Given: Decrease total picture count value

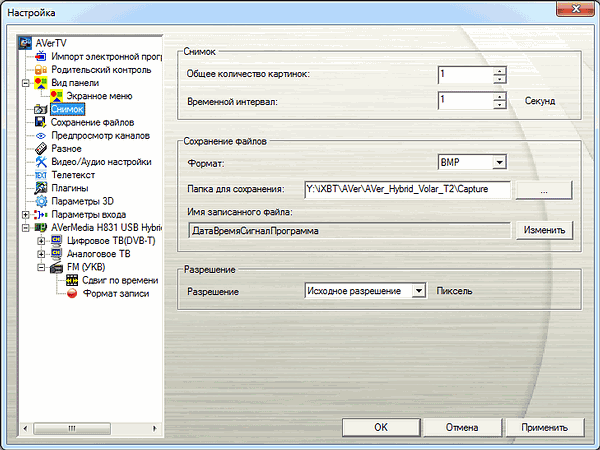Looking at the screenshot, I should (x=499, y=79).
